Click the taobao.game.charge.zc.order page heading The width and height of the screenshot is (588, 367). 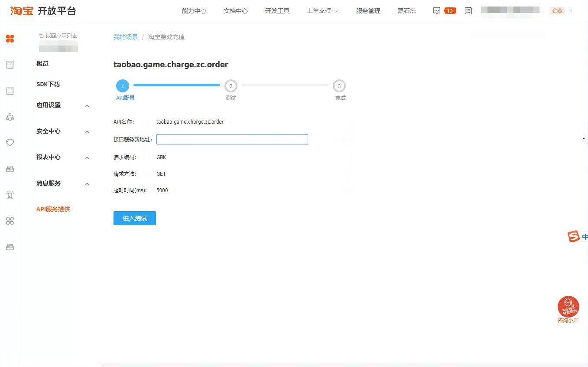[171, 65]
